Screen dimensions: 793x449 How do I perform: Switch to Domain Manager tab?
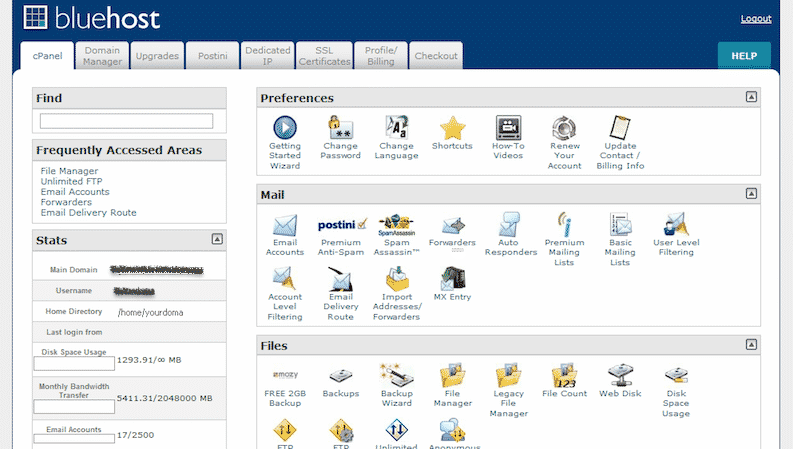point(103,56)
